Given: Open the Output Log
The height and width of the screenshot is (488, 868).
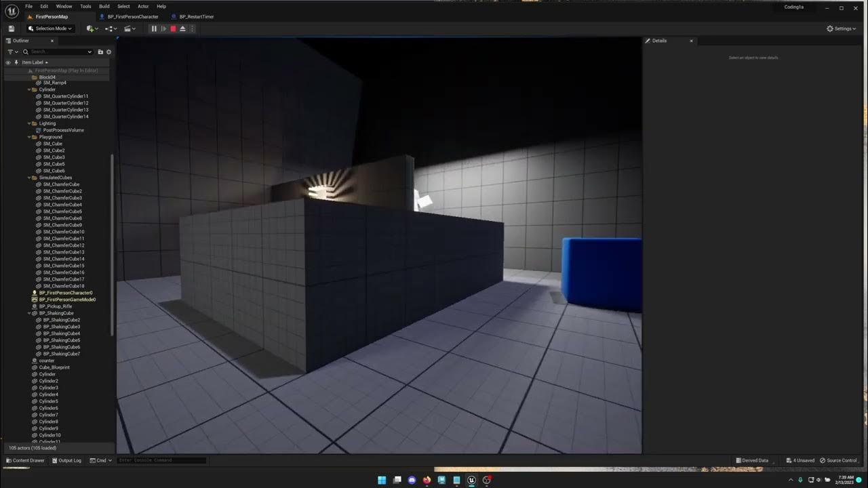Looking at the screenshot, I should [66, 460].
